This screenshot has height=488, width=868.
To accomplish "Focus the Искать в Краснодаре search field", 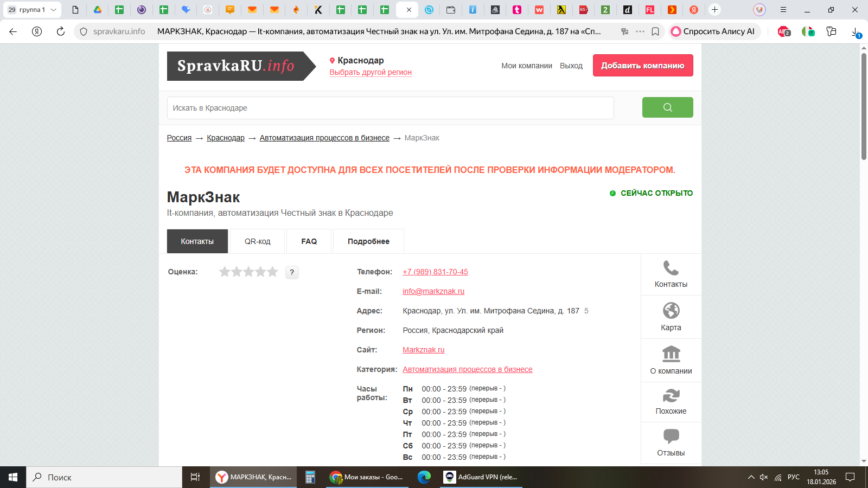I will coord(390,108).
